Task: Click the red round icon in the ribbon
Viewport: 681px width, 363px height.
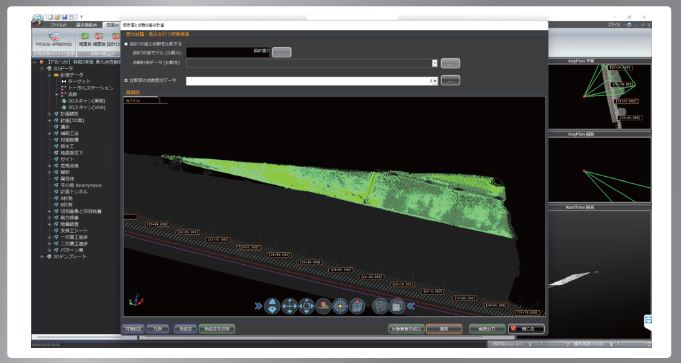Action: [99, 36]
